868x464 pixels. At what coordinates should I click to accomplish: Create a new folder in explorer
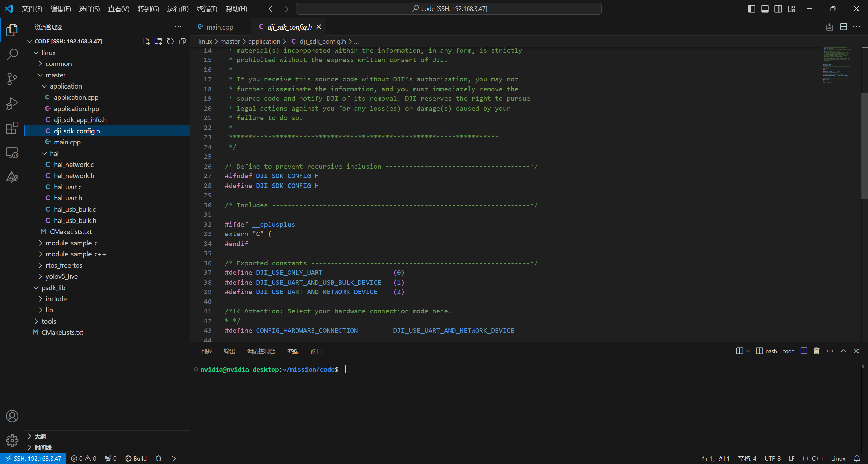point(158,41)
